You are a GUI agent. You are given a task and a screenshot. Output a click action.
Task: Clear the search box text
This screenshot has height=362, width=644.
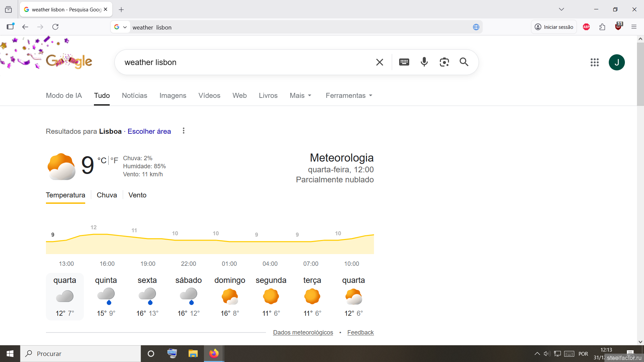[379, 62]
